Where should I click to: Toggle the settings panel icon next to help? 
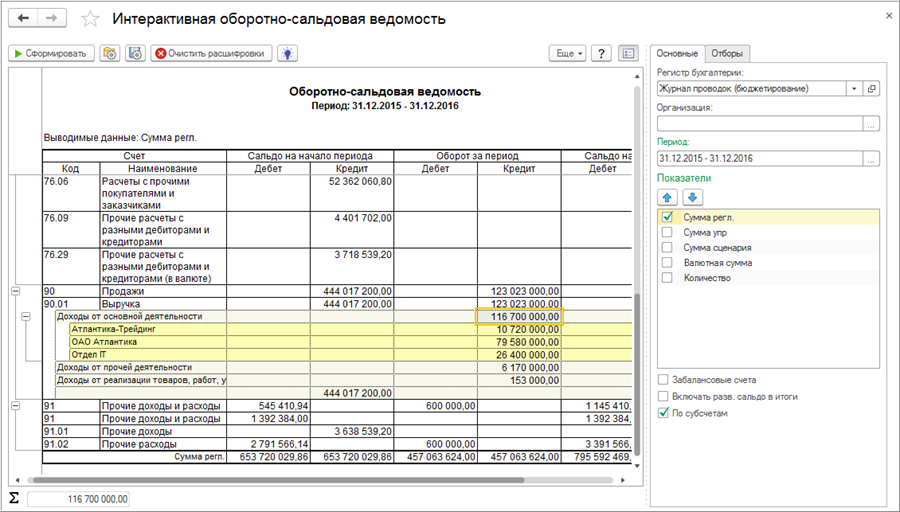coord(629,53)
